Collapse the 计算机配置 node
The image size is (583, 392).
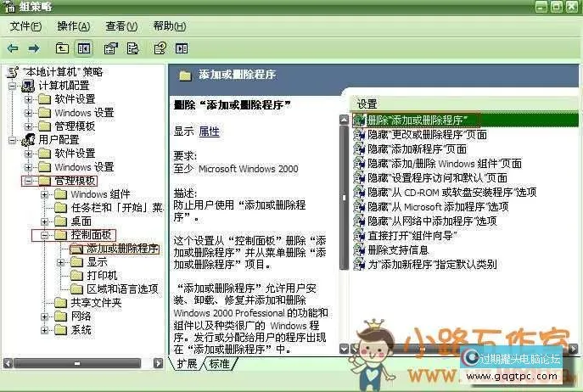coord(12,86)
